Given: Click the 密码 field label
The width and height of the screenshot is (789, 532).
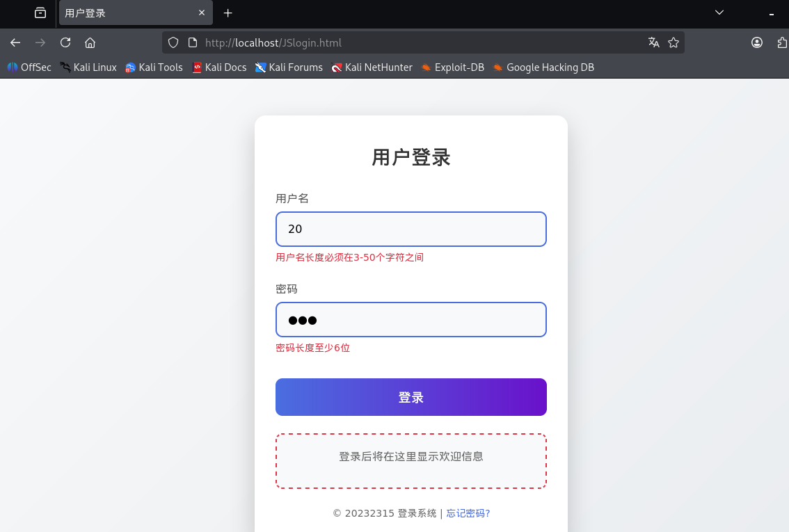Looking at the screenshot, I should [x=287, y=289].
